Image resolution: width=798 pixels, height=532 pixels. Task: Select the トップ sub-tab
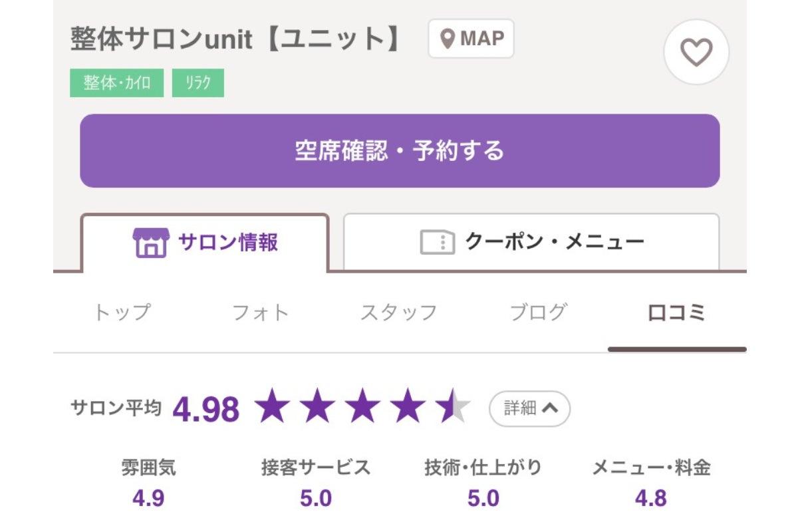click(x=122, y=313)
